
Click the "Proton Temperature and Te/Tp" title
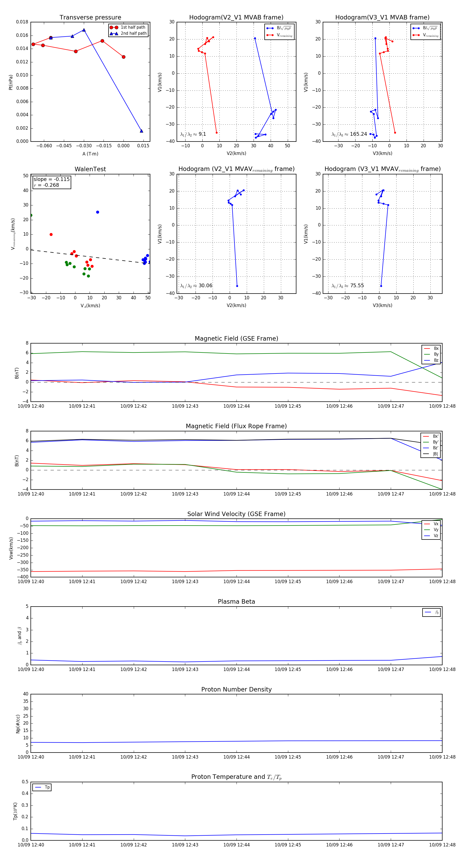pos(236,777)
